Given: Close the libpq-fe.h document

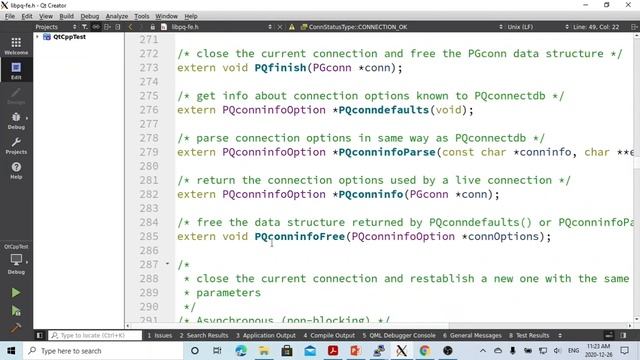Looking at the screenshot, I should tap(280, 27).
